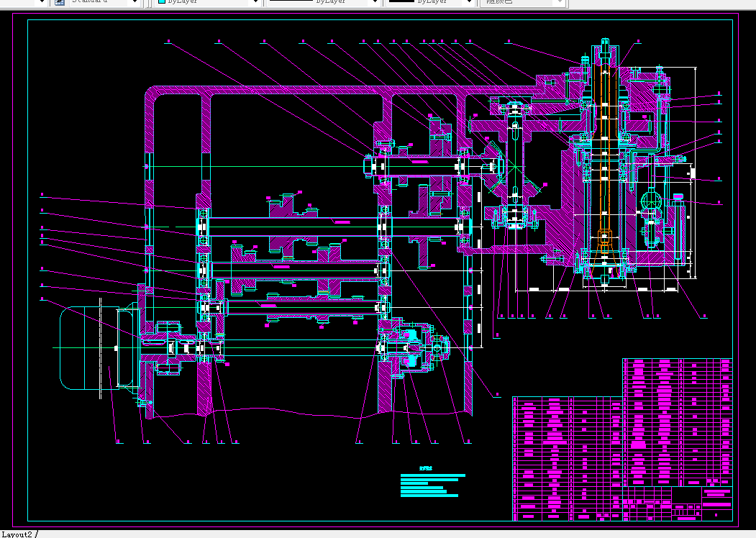Open the lineweight ByLayer dropdown

point(430,2)
